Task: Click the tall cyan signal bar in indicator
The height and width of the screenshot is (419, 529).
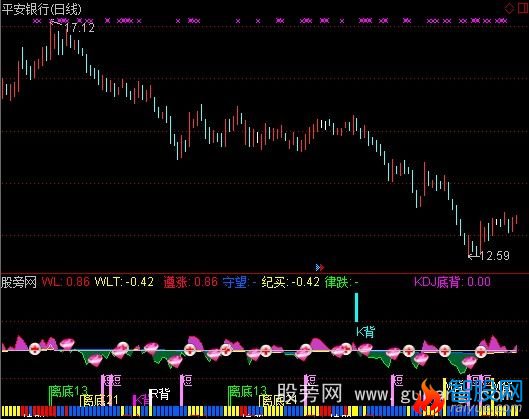Action: pyautogui.click(x=356, y=307)
